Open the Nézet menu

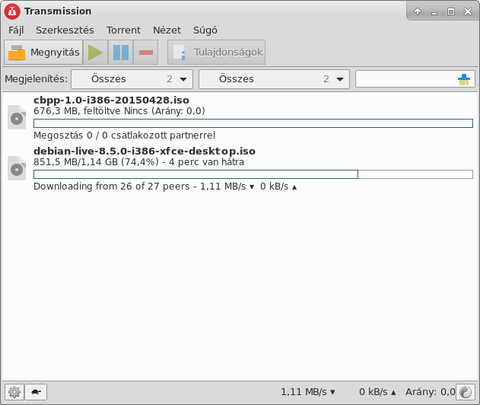[167, 30]
